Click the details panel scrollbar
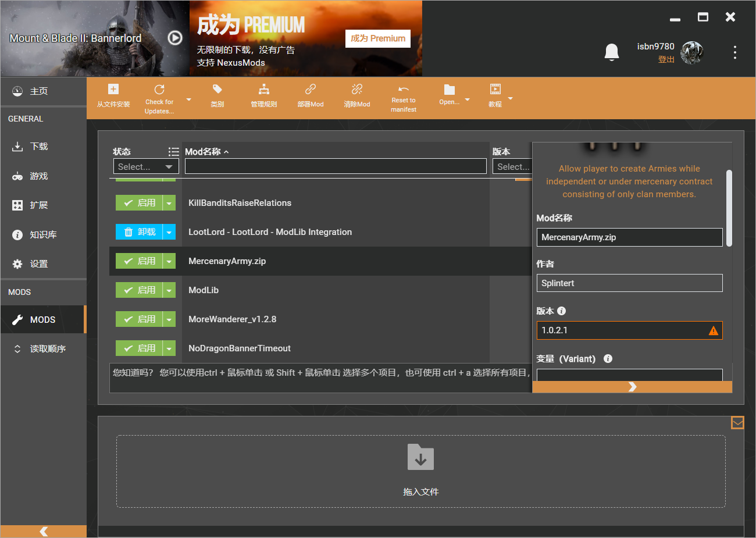This screenshot has height=538, width=756. pos(729,208)
